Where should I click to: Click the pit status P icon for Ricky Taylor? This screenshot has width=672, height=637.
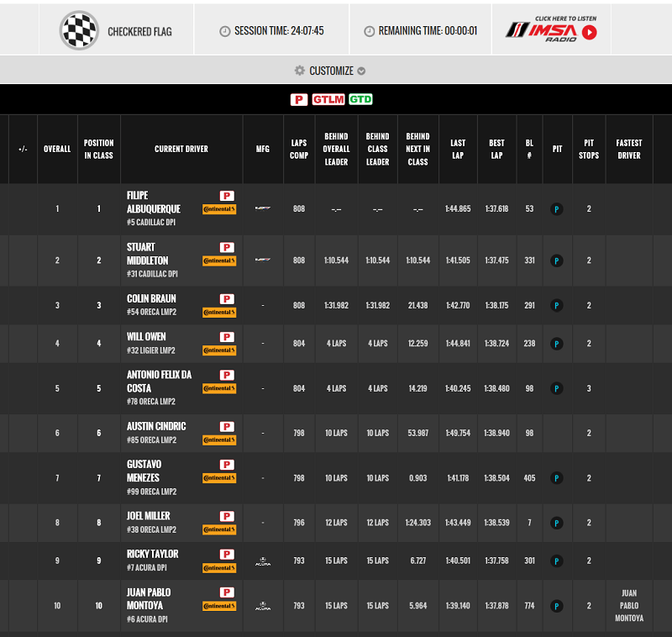coord(555,561)
